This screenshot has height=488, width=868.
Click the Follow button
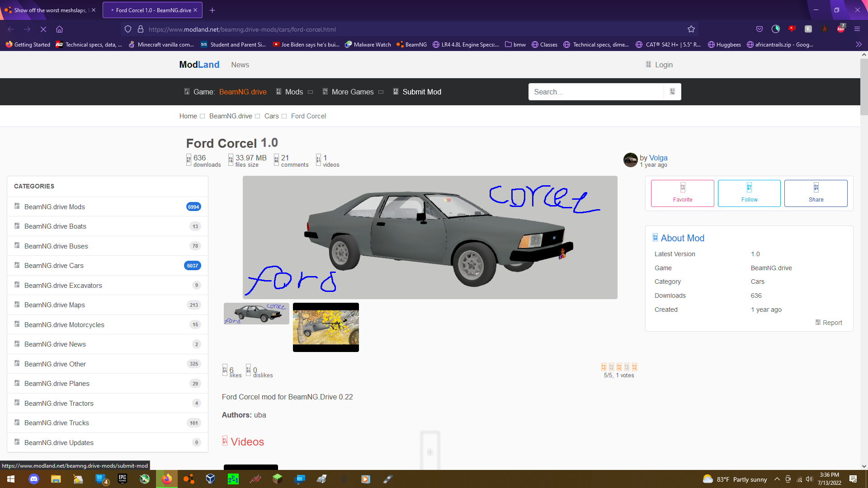749,193
